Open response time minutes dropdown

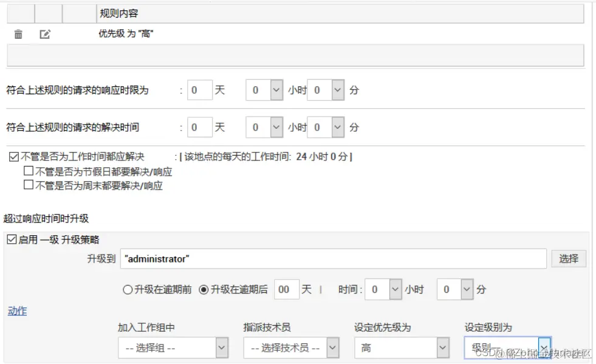[326, 90]
